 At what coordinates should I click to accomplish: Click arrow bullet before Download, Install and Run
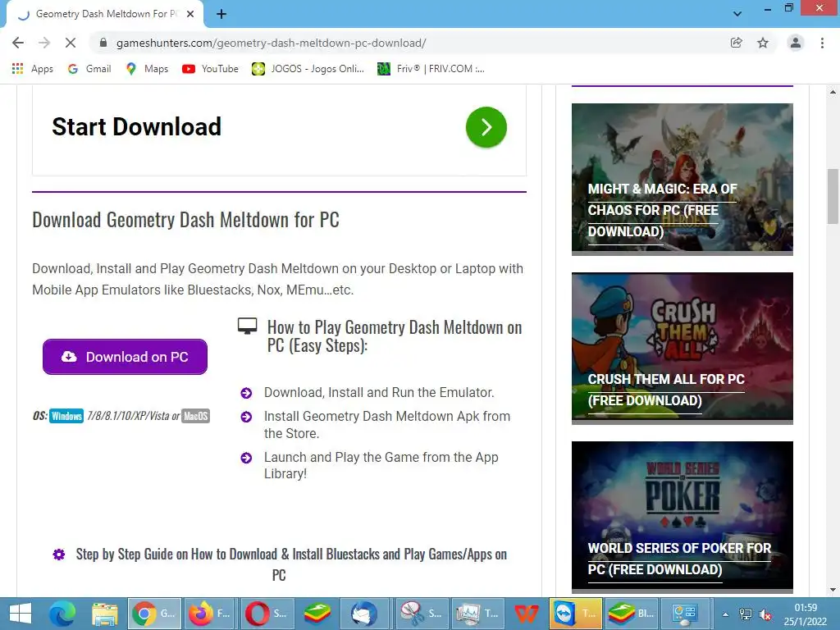pyautogui.click(x=246, y=393)
